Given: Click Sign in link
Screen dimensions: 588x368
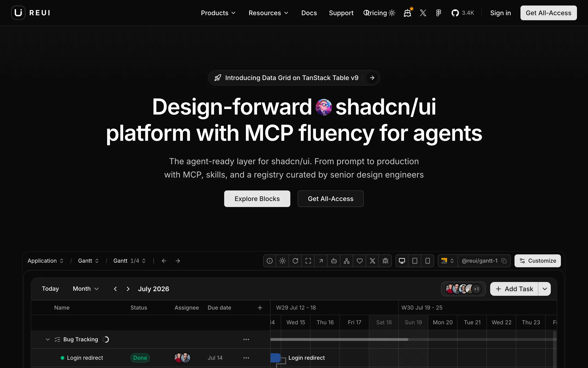Looking at the screenshot, I should point(500,13).
